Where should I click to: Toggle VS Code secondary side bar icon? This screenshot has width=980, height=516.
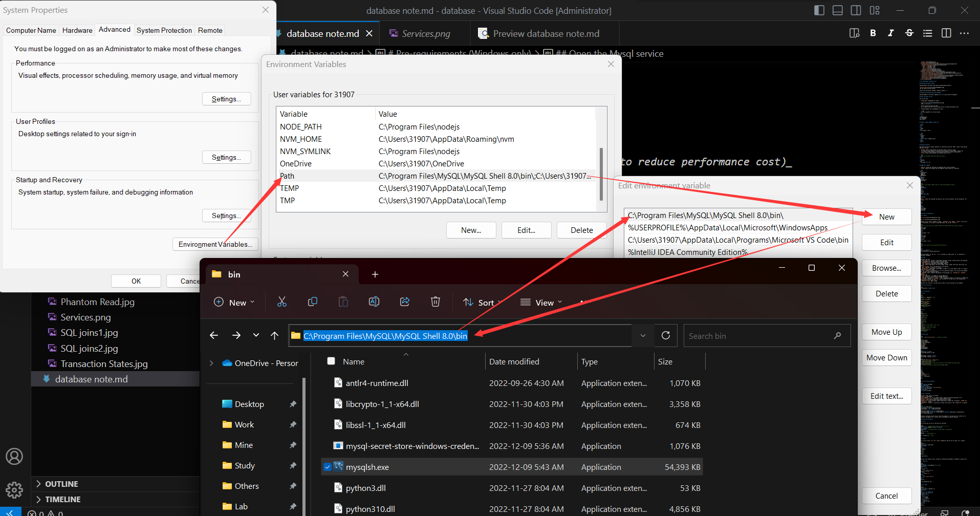856,10
